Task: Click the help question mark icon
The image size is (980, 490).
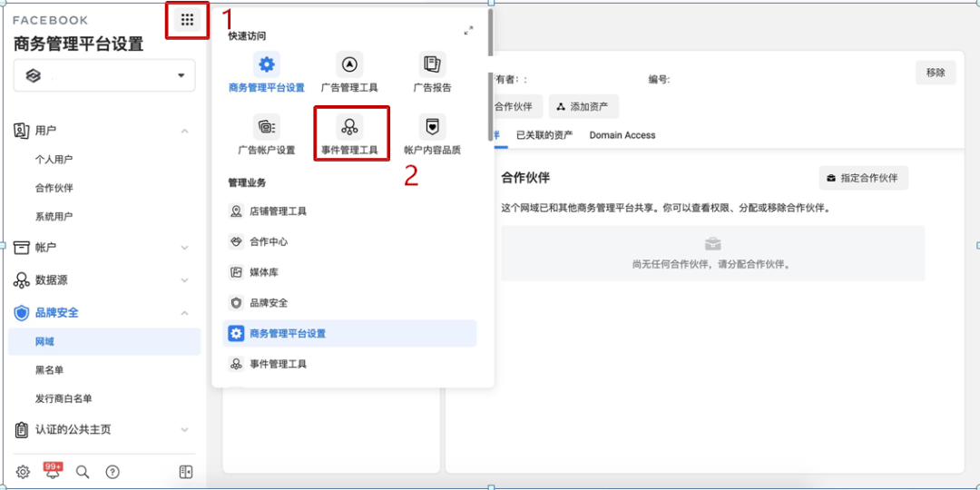Action: coord(113,472)
